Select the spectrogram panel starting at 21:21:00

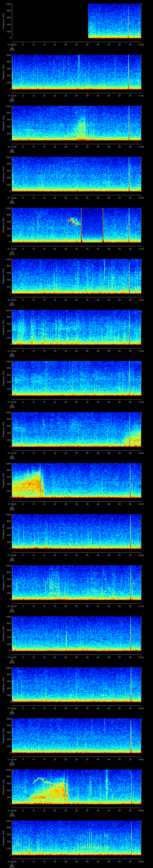[77, 633]
